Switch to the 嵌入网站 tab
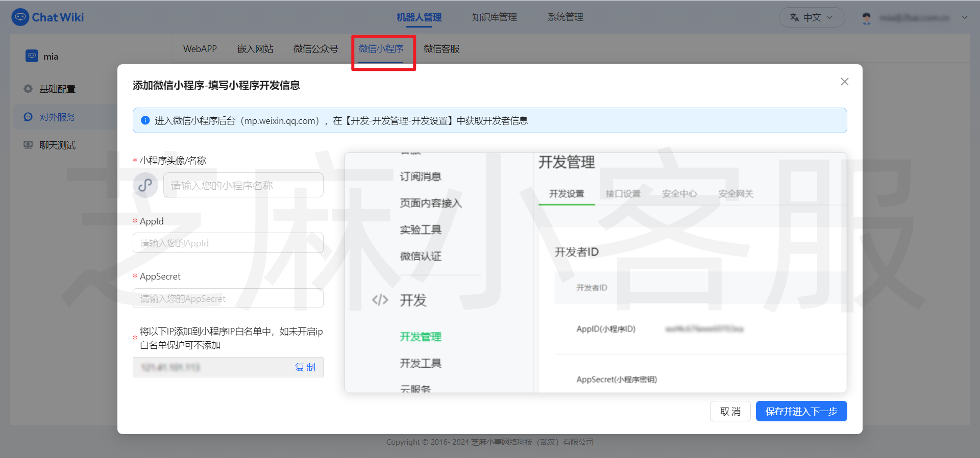980x458 pixels. tap(255, 49)
